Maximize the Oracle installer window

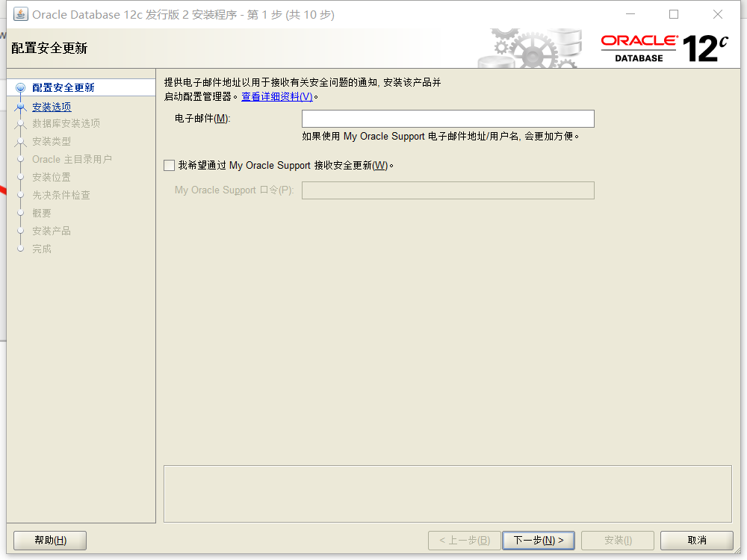[x=674, y=14]
